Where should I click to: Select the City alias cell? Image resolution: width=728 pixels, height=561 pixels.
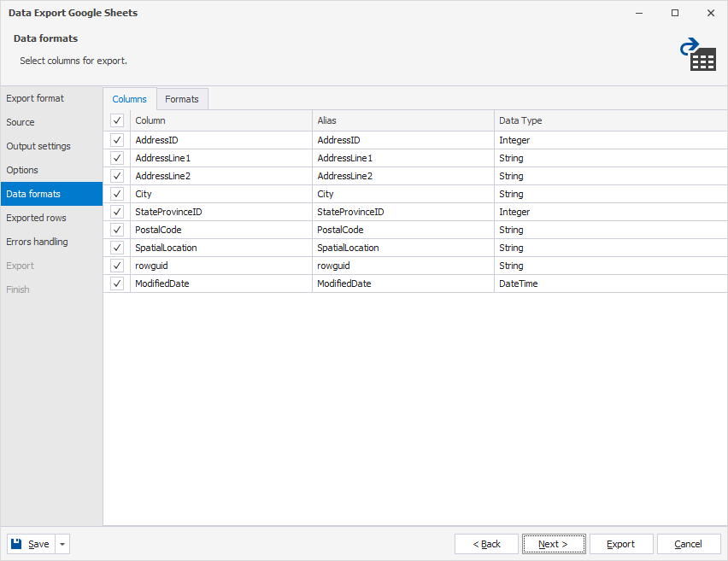(403, 194)
